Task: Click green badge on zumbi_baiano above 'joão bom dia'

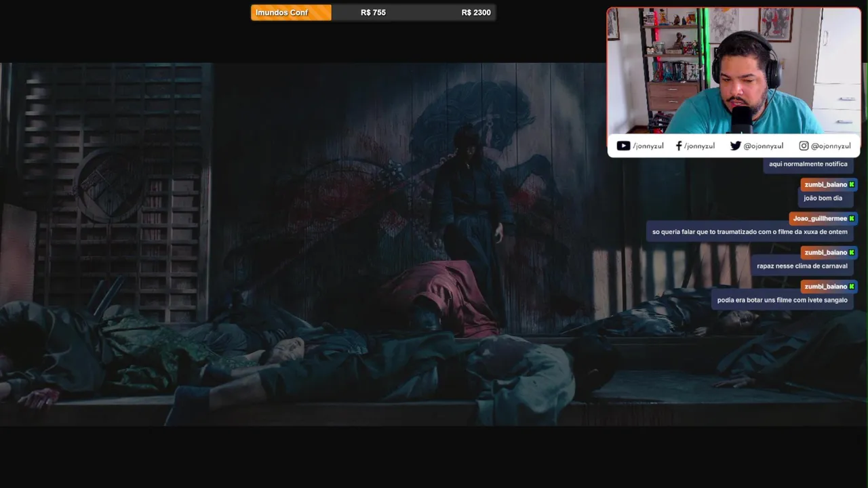Action: [852, 184]
